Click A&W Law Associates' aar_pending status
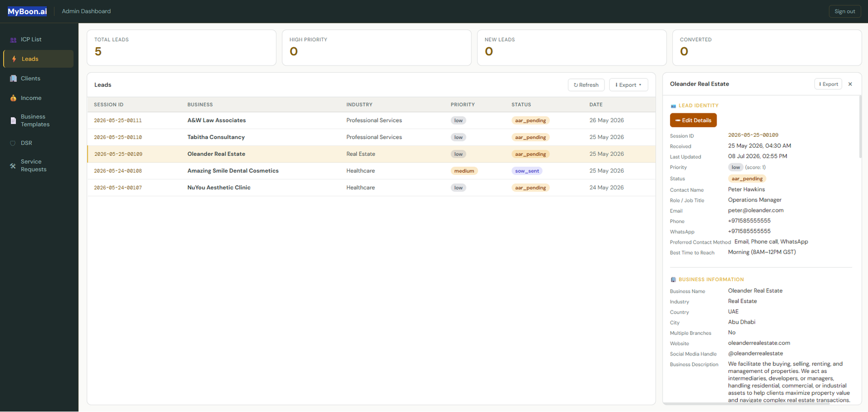 point(531,121)
